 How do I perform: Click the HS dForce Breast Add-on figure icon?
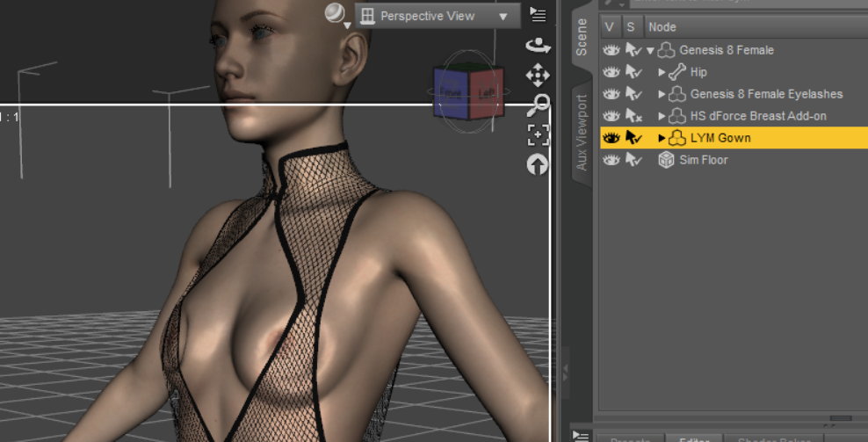click(x=677, y=116)
